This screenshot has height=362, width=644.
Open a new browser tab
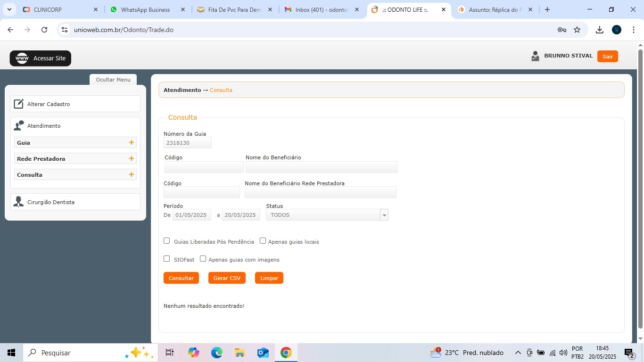547,9
